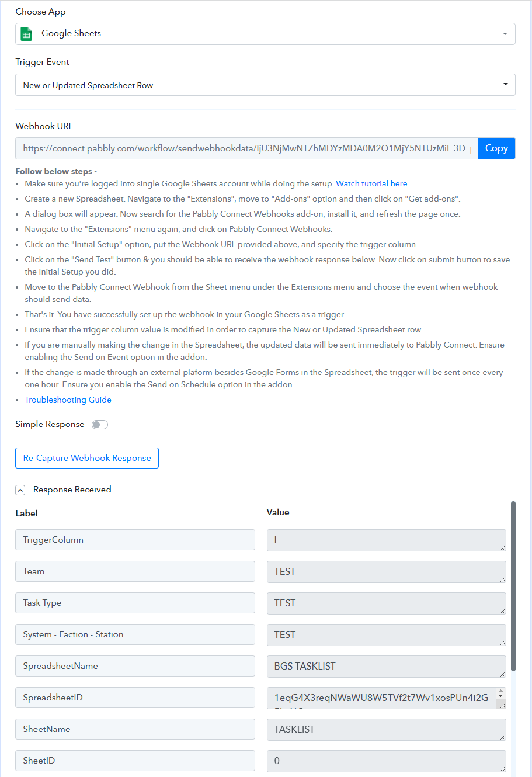The width and height of the screenshot is (532, 777).
Task: Copy the Webhook URL
Action: (x=496, y=148)
